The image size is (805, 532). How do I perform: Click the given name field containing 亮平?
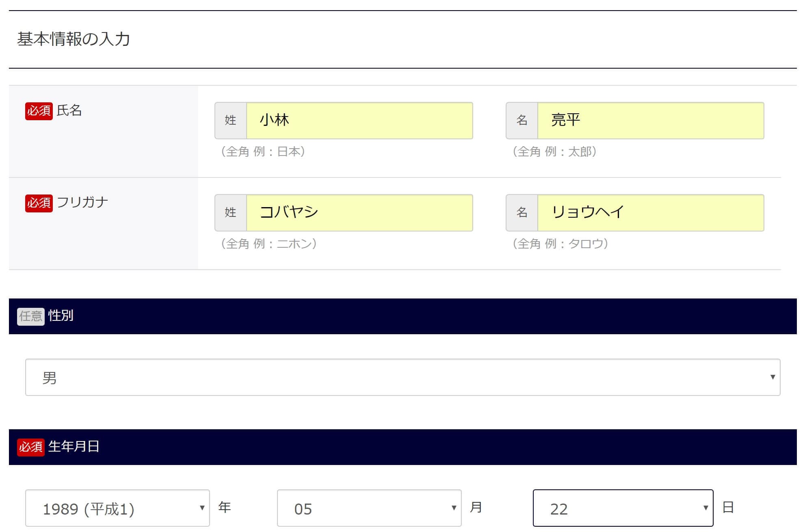tap(651, 121)
